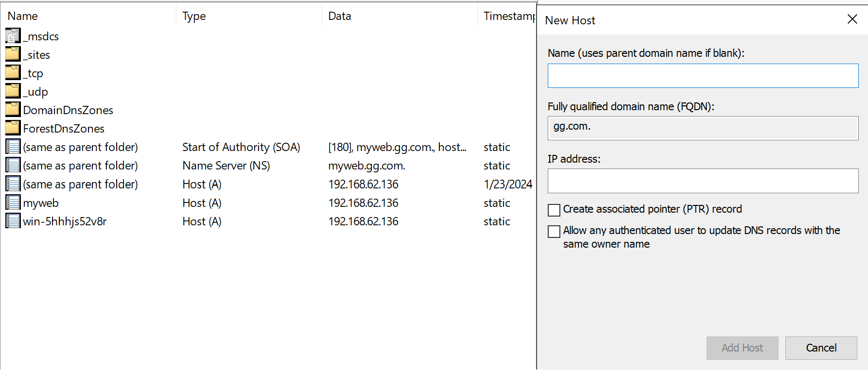Click the static timestamp in win-5hhhjs52v8r row
Screen dimensions: 868x370
click(497, 221)
